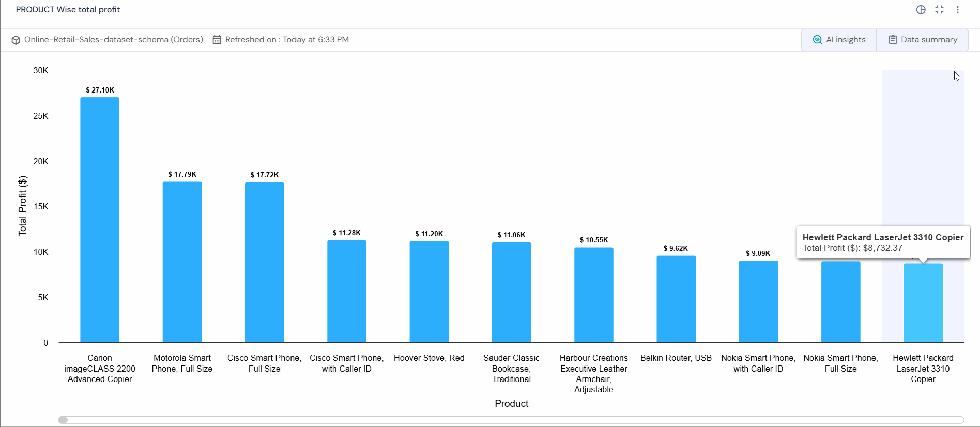This screenshot has height=427, width=980.
Task: Open the Data summary view
Action: tap(923, 40)
